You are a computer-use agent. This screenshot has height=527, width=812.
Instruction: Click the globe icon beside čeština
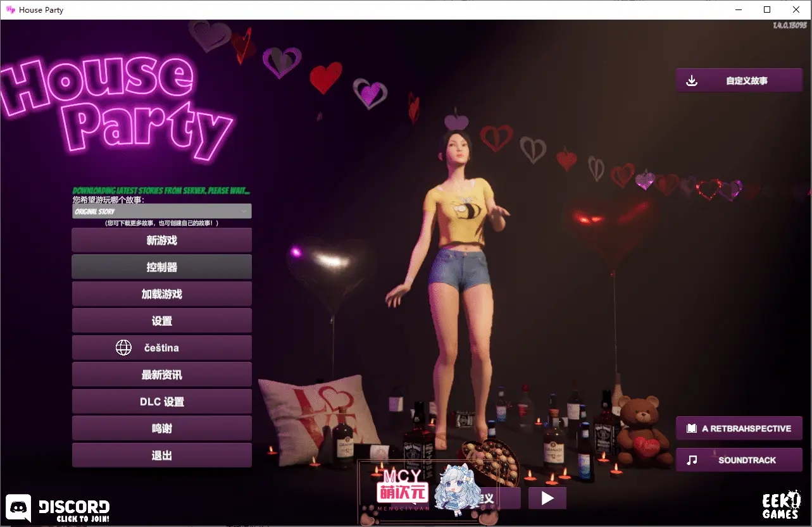123,347
